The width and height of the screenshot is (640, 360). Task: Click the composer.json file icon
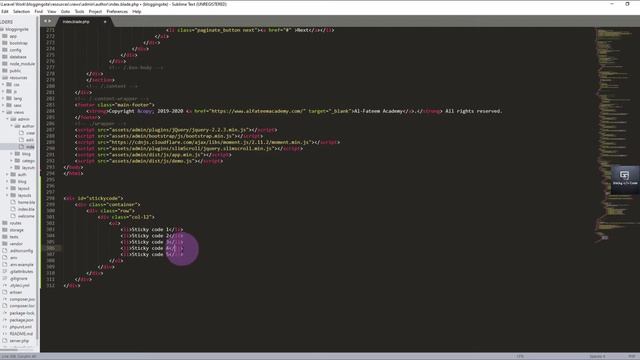click(x=5, y=300)
